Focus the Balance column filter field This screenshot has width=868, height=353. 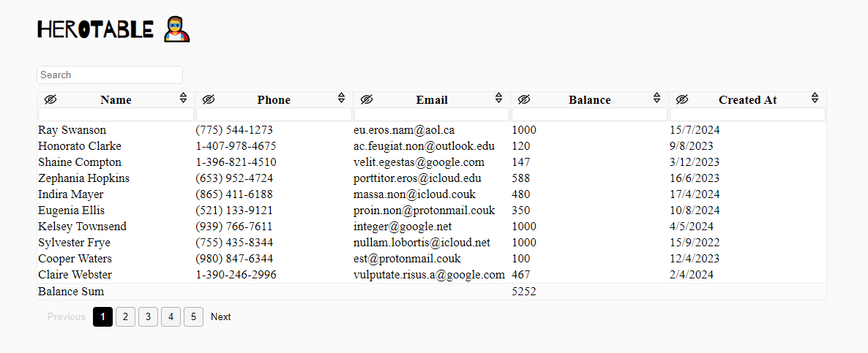pos(589,114)
